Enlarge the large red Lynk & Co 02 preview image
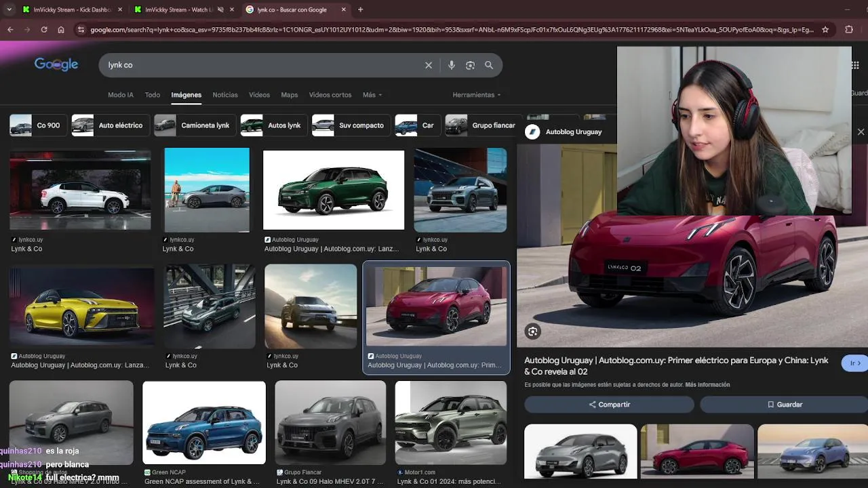 [x=692, y=281]
